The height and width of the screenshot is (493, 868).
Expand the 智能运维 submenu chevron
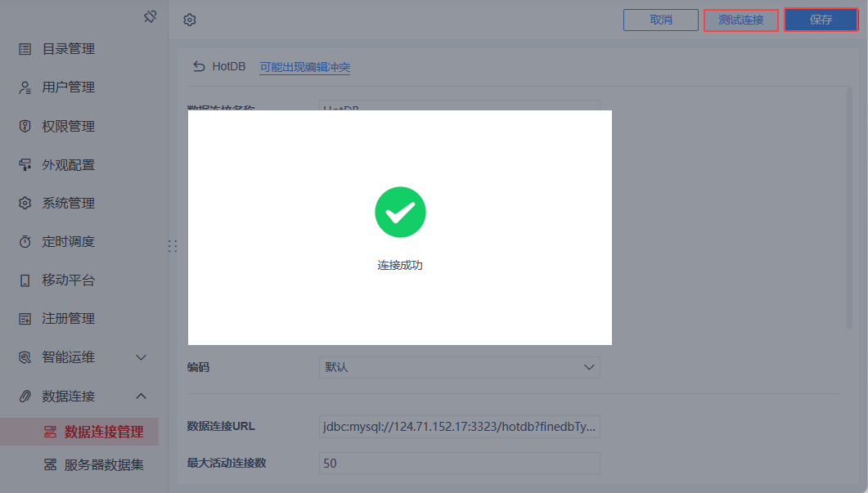click(142, 357)
